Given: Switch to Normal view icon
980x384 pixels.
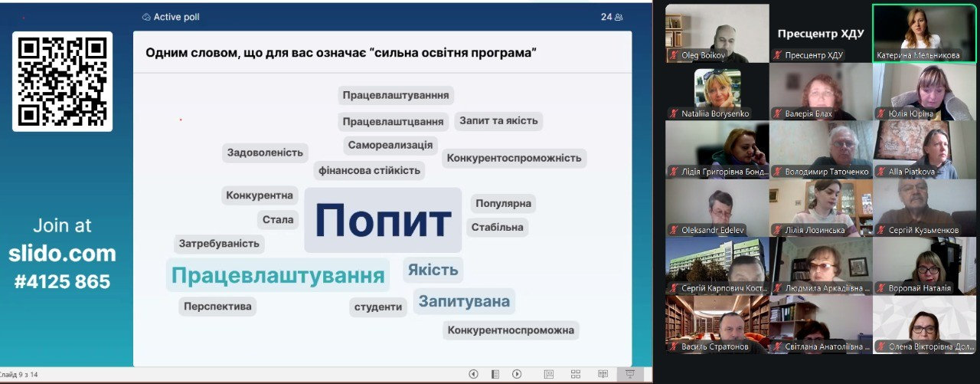Looking at the screenshot, I should [x=548, y=374].
